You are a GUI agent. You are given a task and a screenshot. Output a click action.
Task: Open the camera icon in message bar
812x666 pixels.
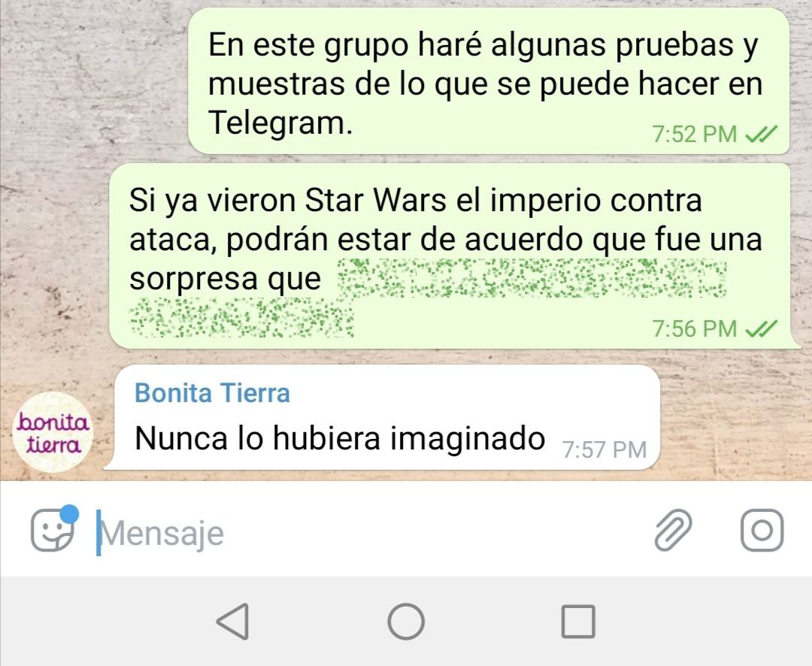pyautogui.click(x=762, y=530)
